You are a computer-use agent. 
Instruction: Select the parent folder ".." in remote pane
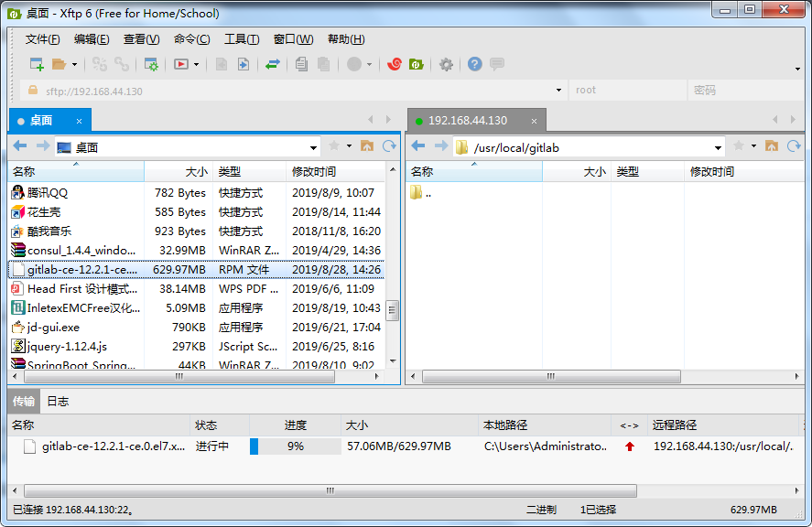421,192
